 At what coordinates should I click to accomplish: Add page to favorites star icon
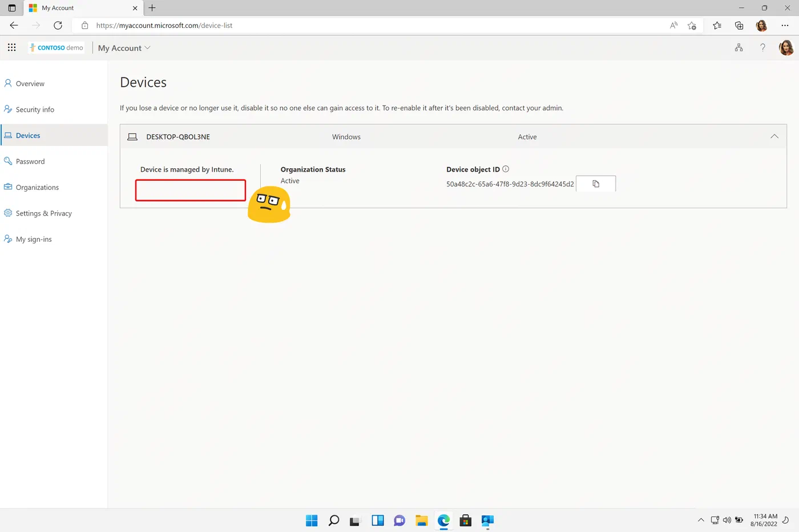[692, 25]
